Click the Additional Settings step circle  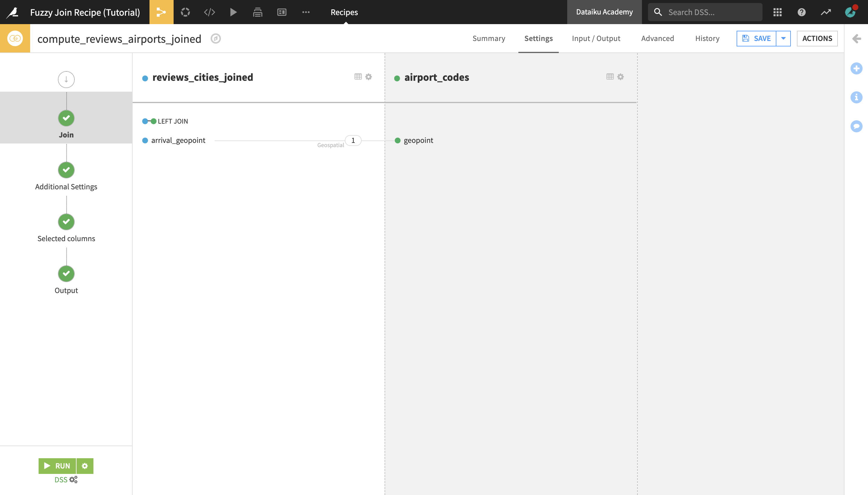66,170
